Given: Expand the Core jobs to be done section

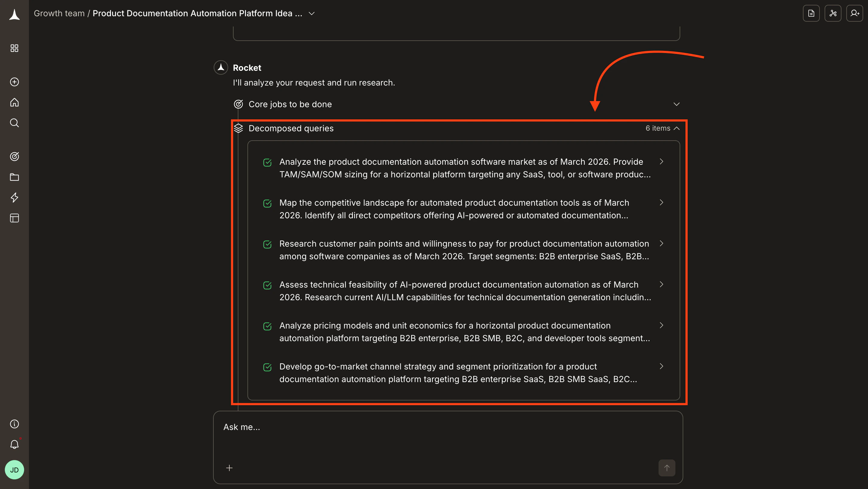Looking at the screenshot, I should coord(676,104).
